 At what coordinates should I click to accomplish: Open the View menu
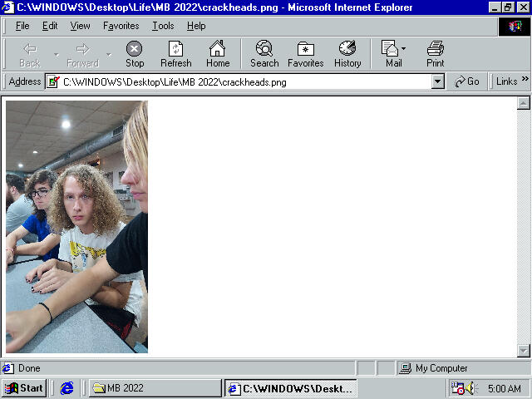pos(80,26)
